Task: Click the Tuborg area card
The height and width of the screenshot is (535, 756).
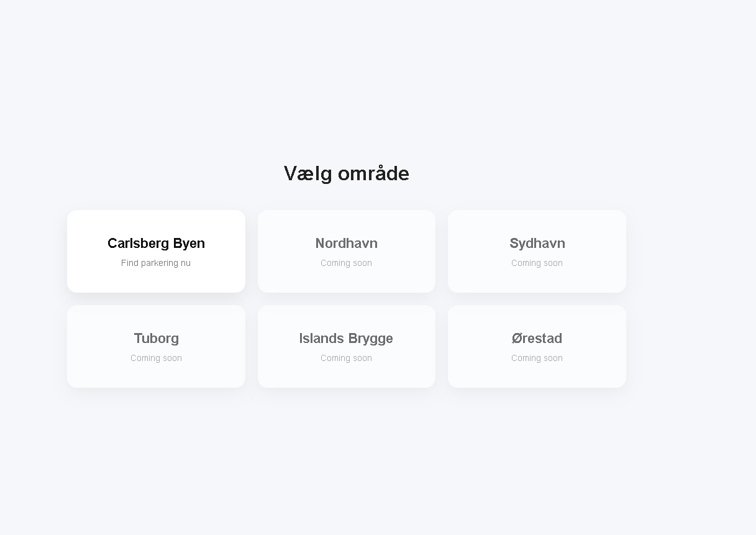Action: click(156, 346)
